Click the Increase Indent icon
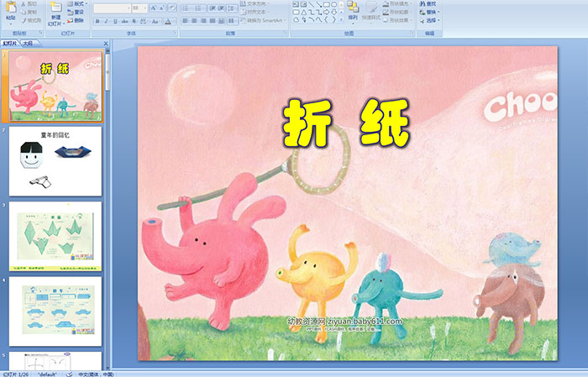The image size is (588, 377). click(221, 8)
